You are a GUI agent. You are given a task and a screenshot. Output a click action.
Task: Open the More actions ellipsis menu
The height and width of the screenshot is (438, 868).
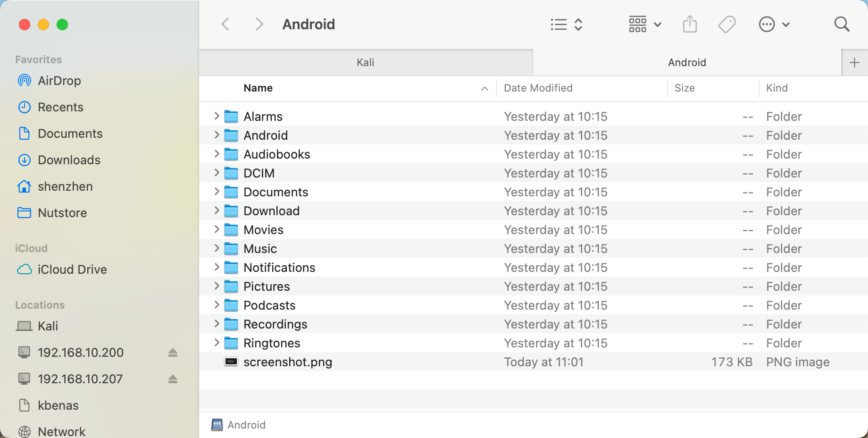pyautogui.click(x=774, y=24)
